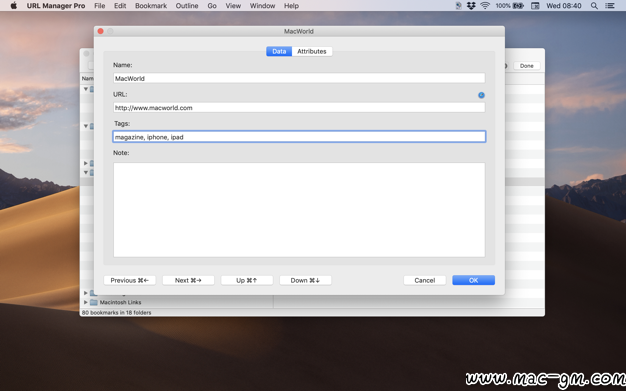
Task: Click the MacWorld dialog title text
Action: pos(299,31)
